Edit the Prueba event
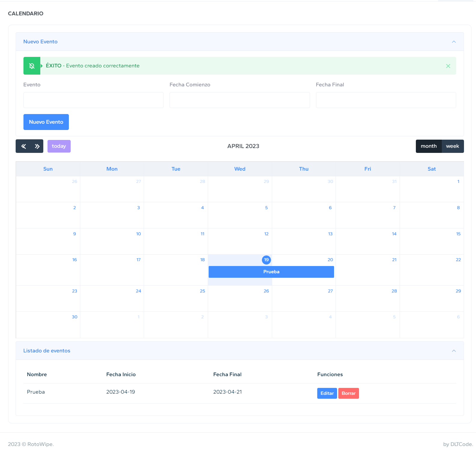 (x=327, y=393)
